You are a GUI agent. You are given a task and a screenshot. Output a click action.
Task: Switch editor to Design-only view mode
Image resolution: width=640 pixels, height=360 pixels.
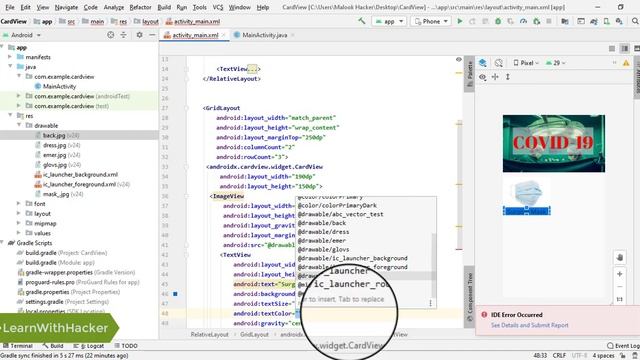[x=637, y=49]
